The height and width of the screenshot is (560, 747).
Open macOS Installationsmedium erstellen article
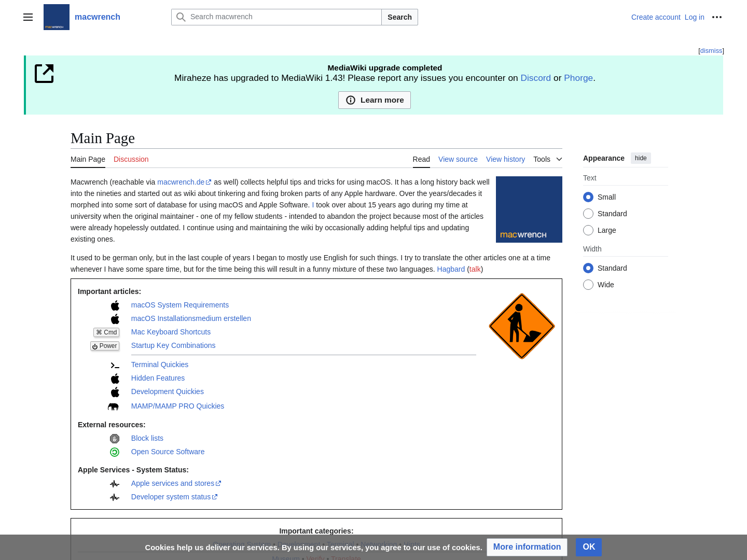[191, 318]
